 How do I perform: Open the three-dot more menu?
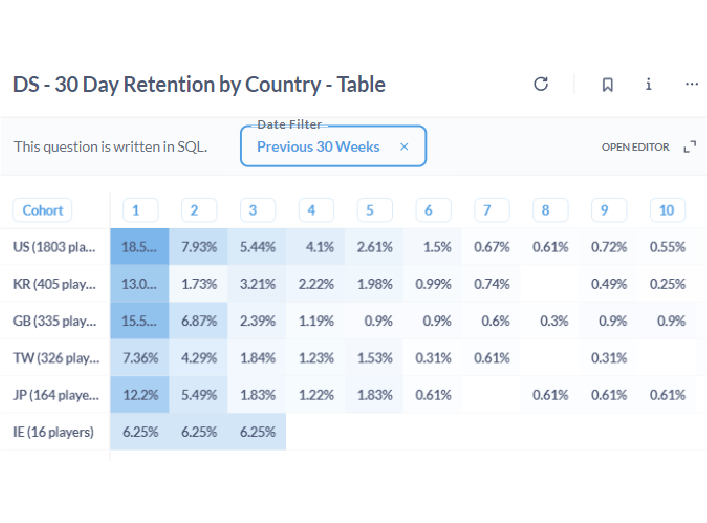[692, 84]
